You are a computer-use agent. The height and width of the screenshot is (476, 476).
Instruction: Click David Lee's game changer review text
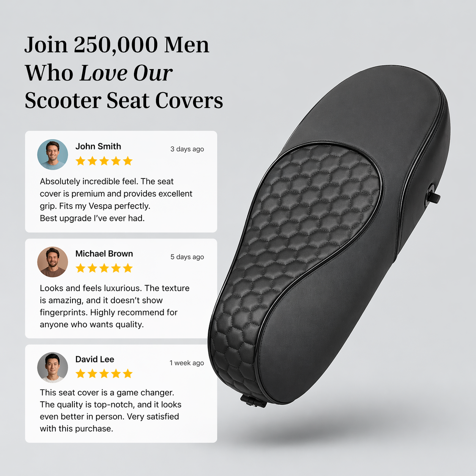pos(110,410)
